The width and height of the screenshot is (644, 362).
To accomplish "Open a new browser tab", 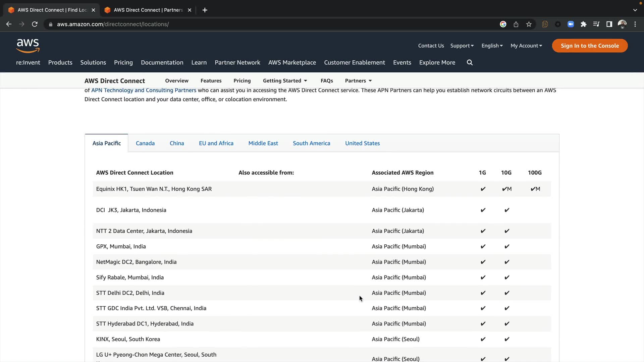I will 205,10.
